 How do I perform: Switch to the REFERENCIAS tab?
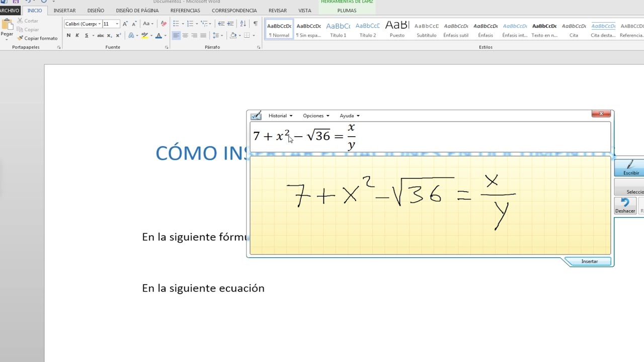[x=185, y=11]
